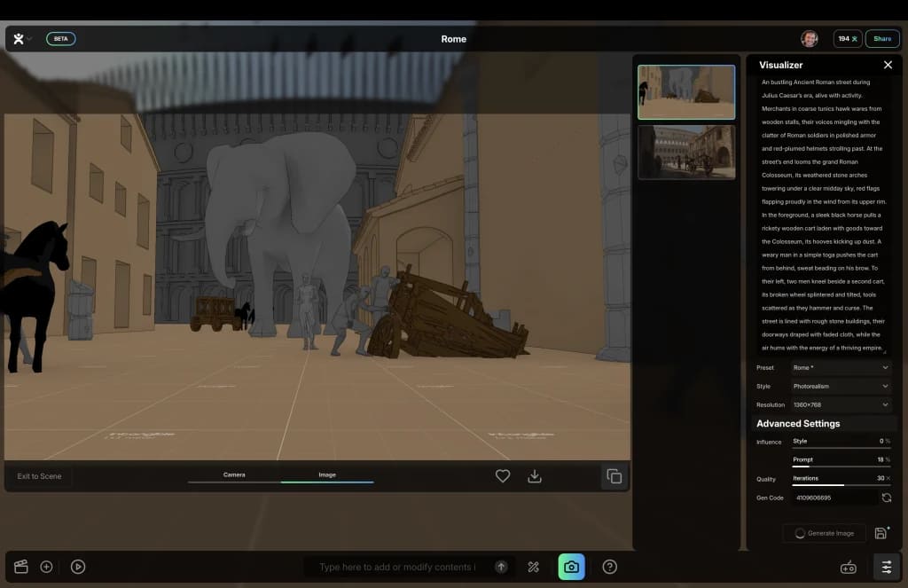Click the camera capture icon in bottom toolbar
The height and width of the screenshot is (588, 908).
(571, 567)
